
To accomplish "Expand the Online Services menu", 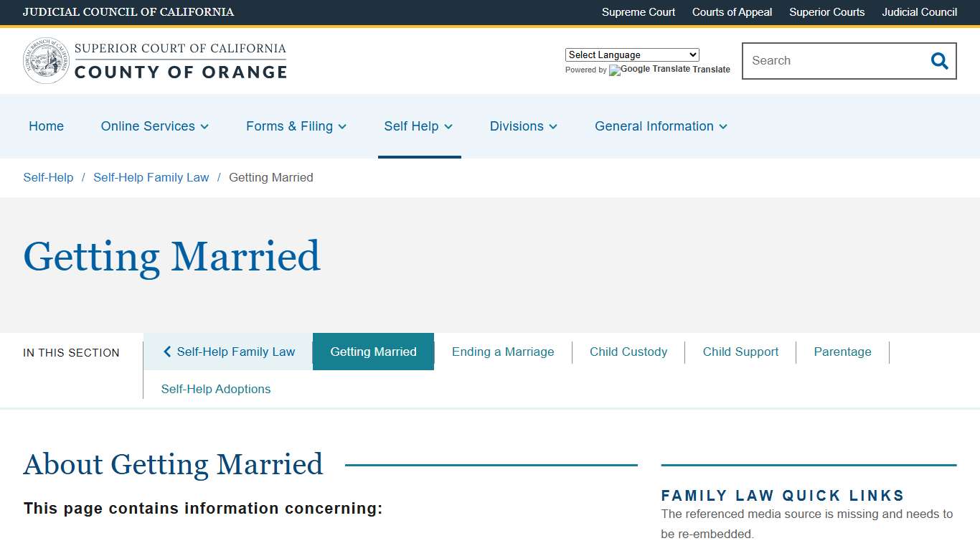I will click(x=154, y=126).
